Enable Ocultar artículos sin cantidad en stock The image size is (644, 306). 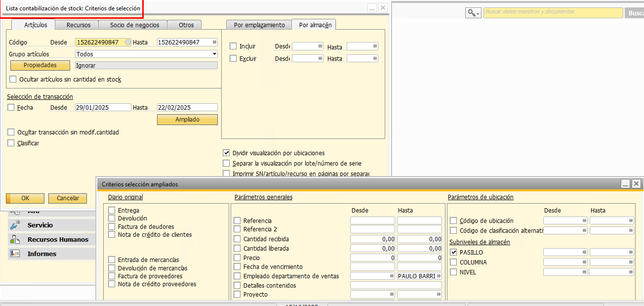click(x=13, y=79)
